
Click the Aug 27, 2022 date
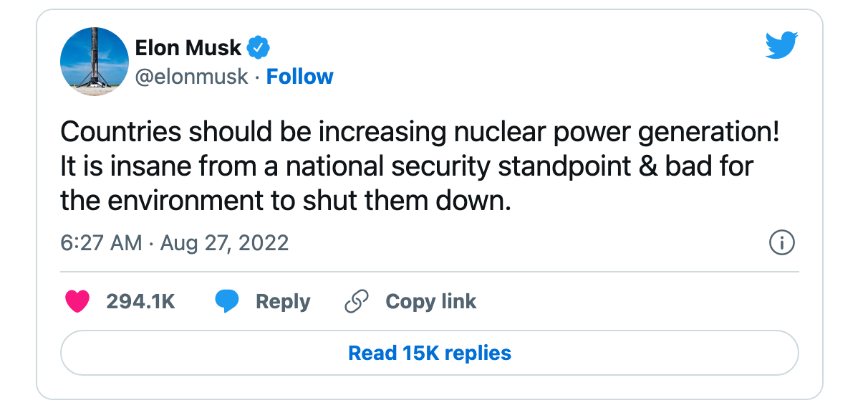pos(224,243)
